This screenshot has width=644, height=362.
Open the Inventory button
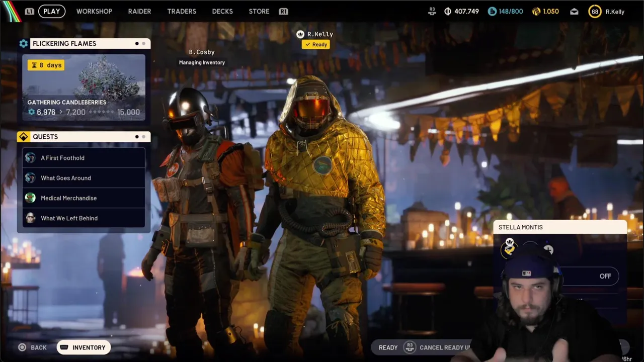(x=84, y=347)
